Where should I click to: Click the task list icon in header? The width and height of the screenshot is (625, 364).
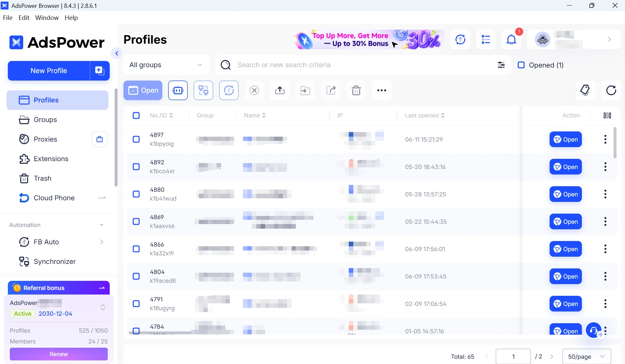pyautogui.click(x=486, y=39)
